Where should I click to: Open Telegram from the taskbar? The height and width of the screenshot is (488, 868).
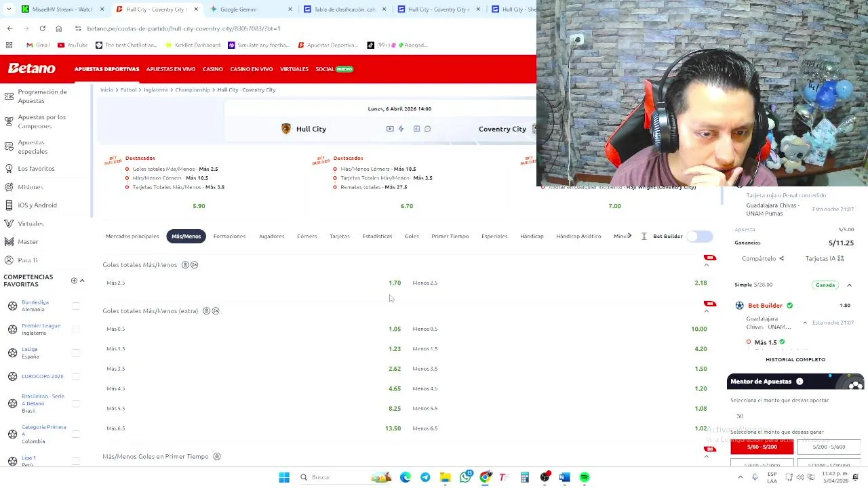click(x=425, y=477)
